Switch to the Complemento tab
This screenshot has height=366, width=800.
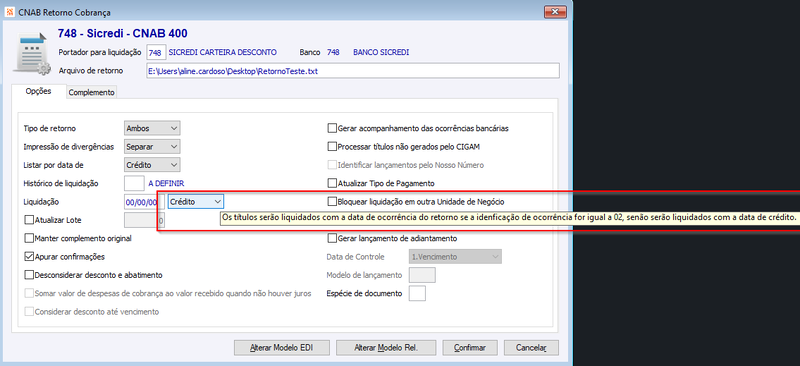(91, 92)
